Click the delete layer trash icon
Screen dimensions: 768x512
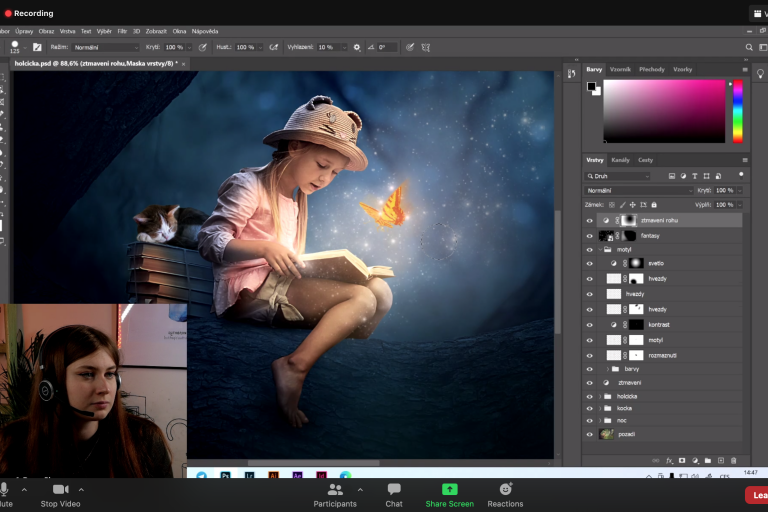pos(733,460)
